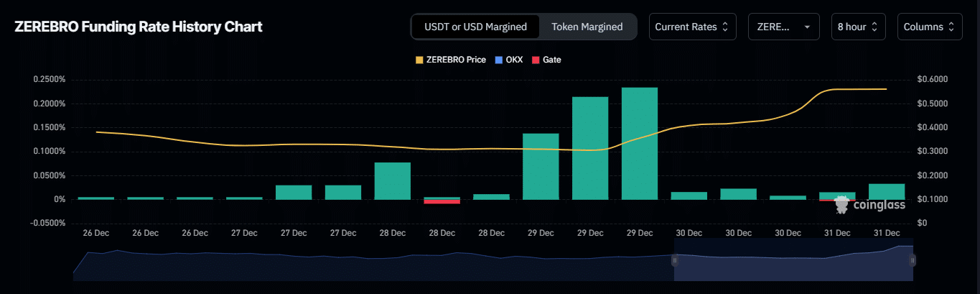Click the tallest green funding rate bar
This screenshot has width=980, height=294.
pos(639,144)
